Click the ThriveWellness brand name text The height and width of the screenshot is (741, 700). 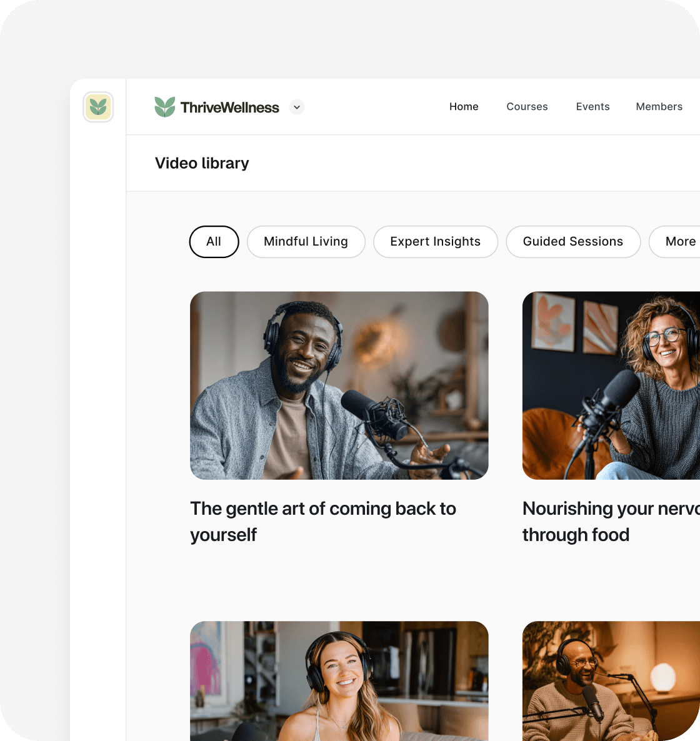(230, 107)
